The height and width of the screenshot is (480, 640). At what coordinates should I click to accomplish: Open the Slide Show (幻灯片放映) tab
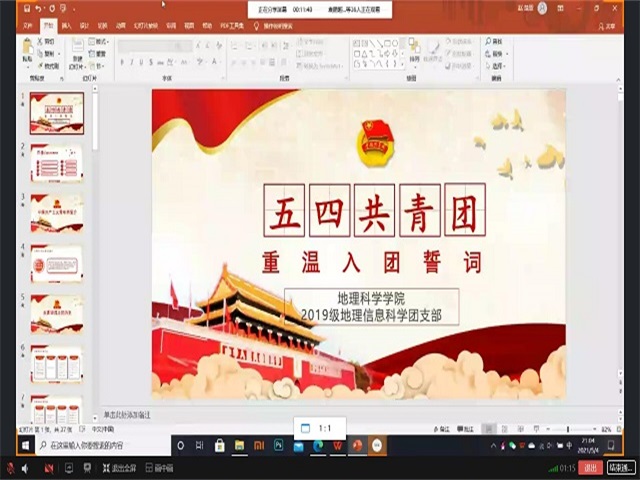coord(145,26)
